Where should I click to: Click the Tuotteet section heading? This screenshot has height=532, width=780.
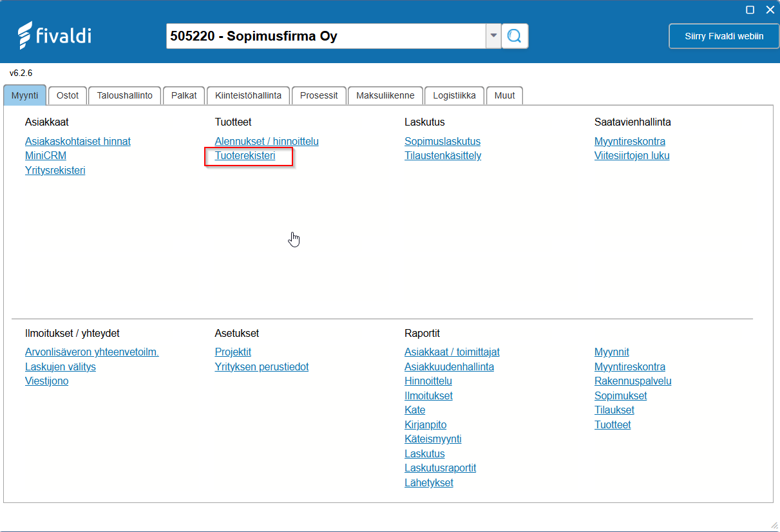coord(233,122)
